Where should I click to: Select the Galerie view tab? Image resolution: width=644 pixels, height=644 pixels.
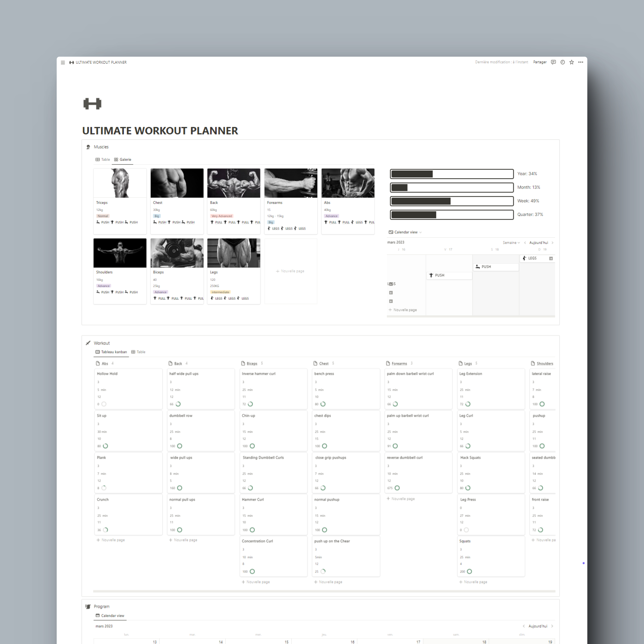(123, 159)
